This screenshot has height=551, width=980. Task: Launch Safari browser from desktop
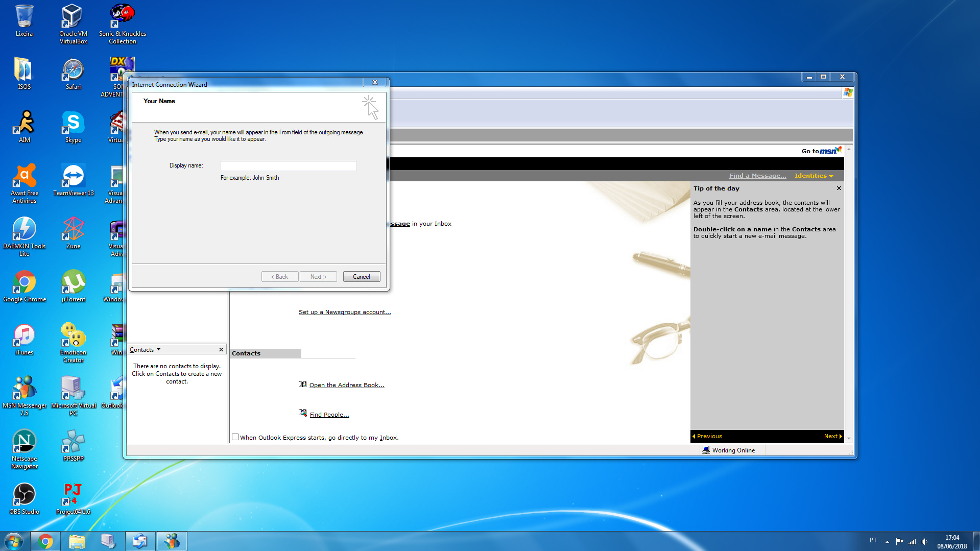tap(73, 73)
